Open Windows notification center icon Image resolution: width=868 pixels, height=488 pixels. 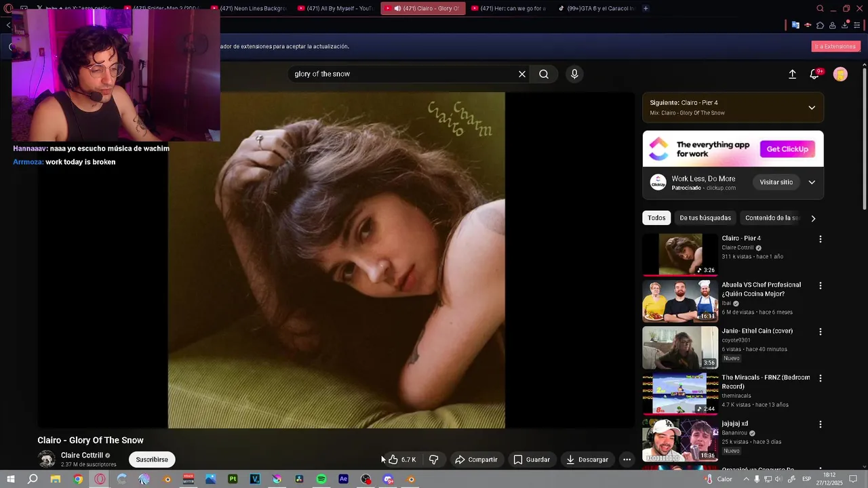point(853,479)
